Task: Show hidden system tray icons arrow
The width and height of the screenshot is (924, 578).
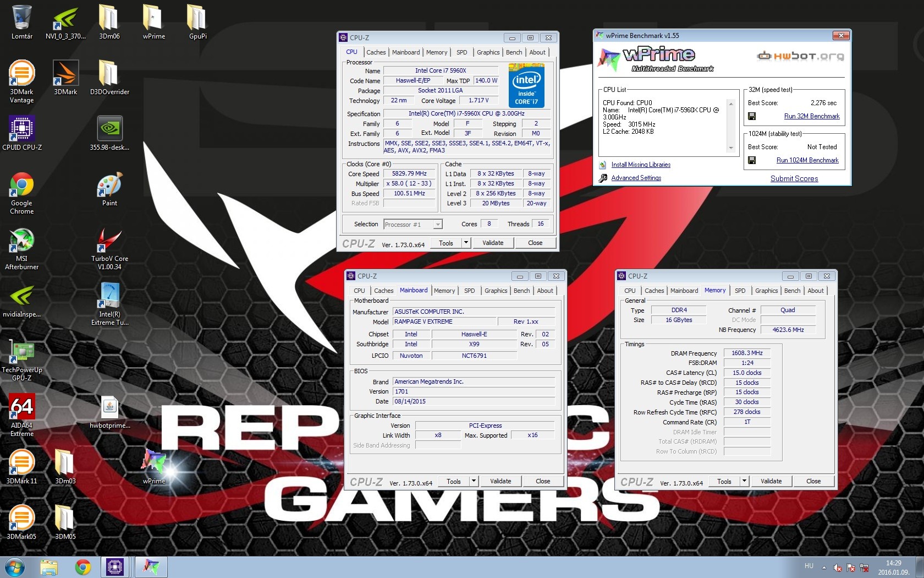Action: coord(824,567)
